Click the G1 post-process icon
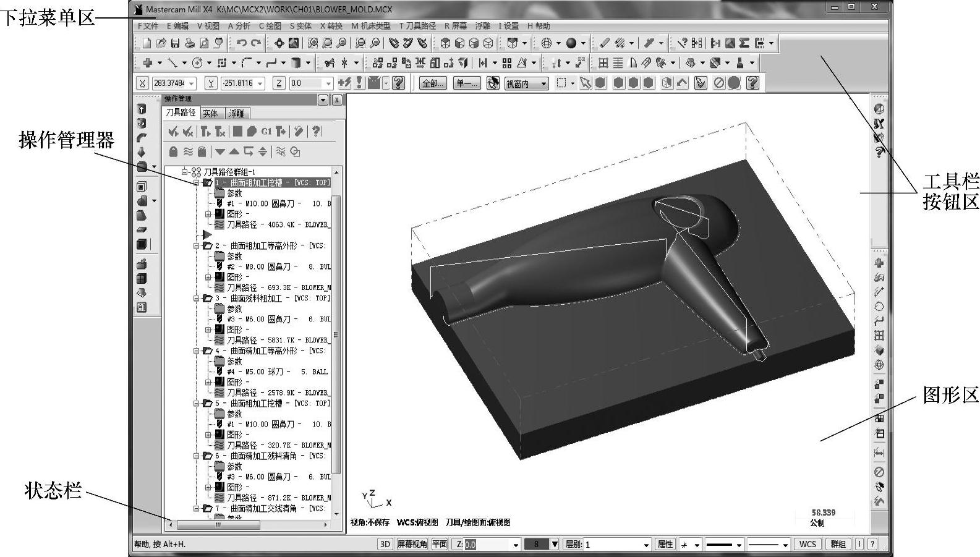The height and width of the screenshot is (557, 980). [266, 132]
